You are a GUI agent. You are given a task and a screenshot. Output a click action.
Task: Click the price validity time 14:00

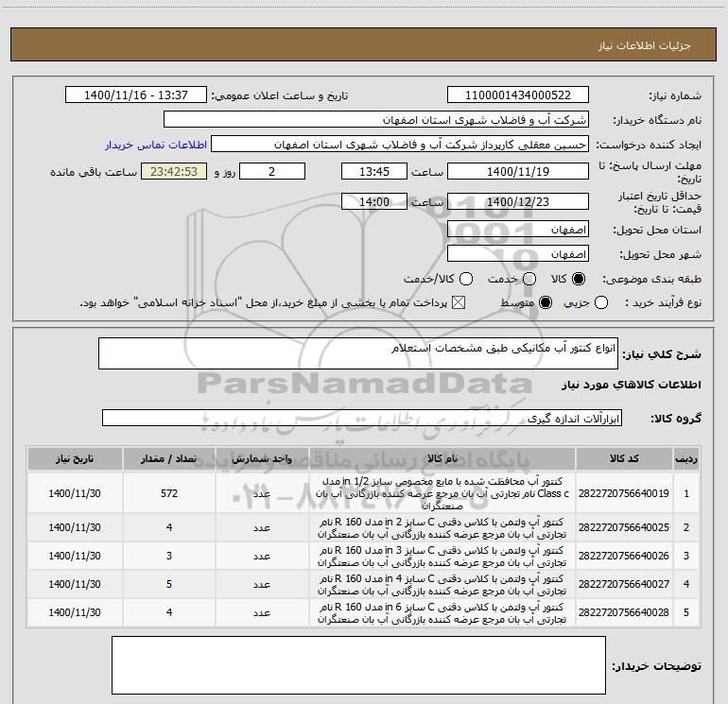(374, 202)
